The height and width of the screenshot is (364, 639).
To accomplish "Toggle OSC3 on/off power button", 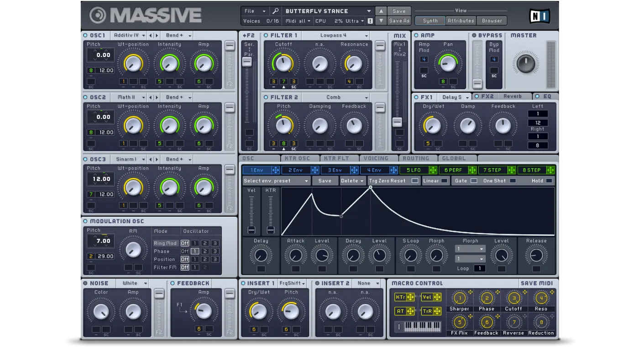I will (x=85, y=159).
